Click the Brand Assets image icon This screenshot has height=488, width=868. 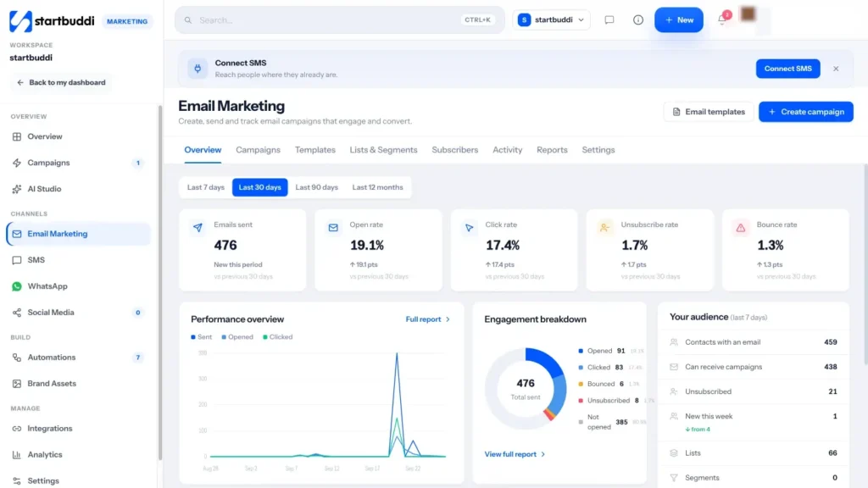pyautogui.click(x=17, y=384)
